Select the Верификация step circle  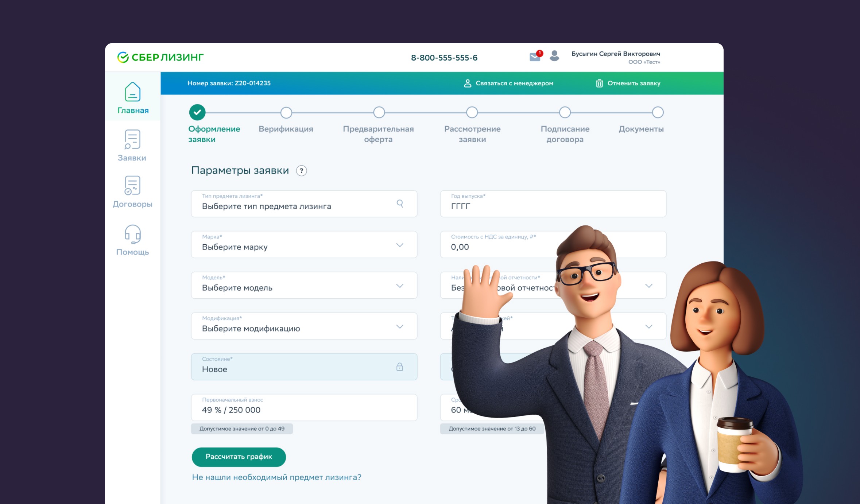coord(286,113)
